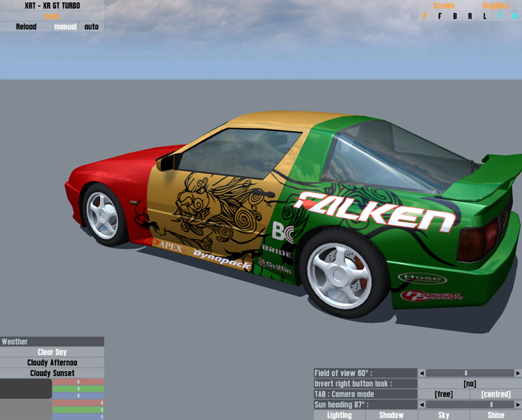Decrease field of view with left arrow
522x420 pixels.
click(x=422, y=373)
